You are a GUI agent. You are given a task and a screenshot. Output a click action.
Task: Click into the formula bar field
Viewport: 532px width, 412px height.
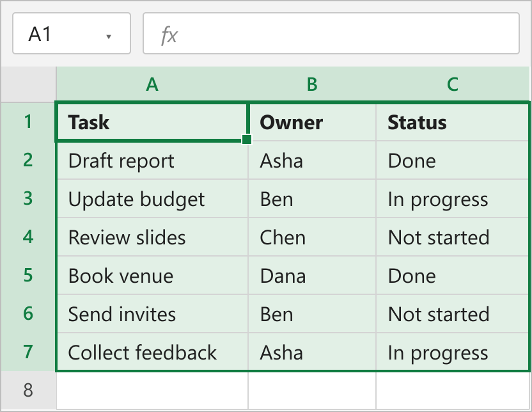click(331, 33)
